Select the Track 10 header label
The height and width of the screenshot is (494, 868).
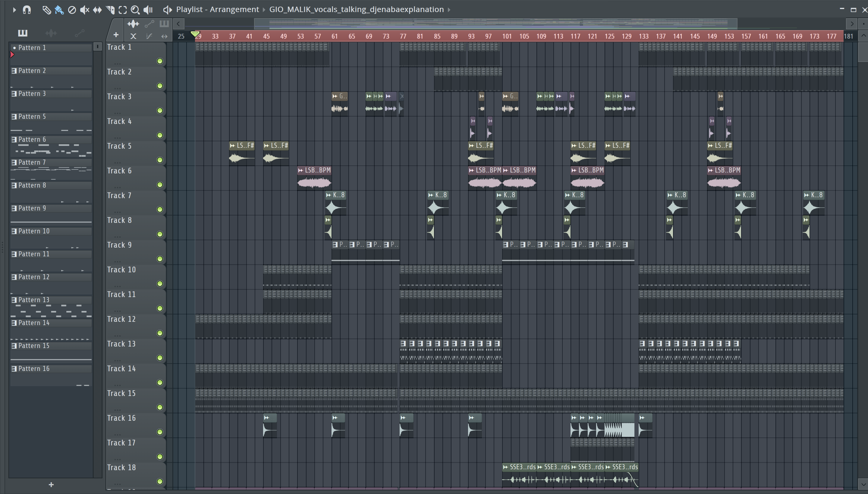tap(121, 270)
